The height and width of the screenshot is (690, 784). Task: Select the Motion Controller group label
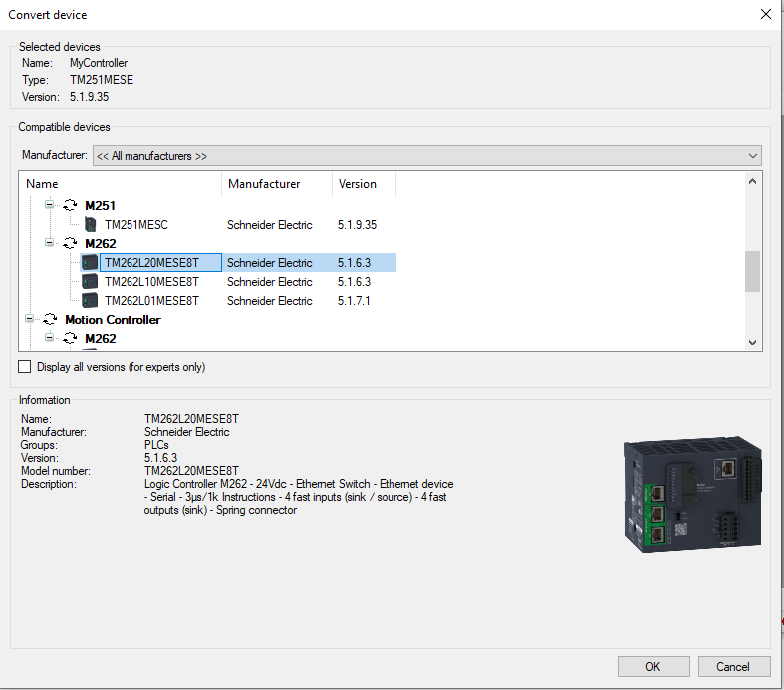[x=113, y=319]
